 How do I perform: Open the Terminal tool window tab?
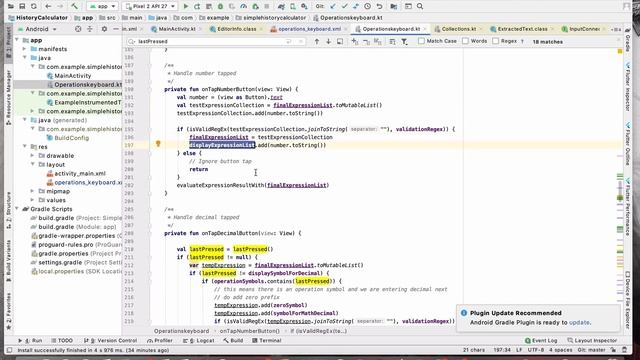(267, 340)
